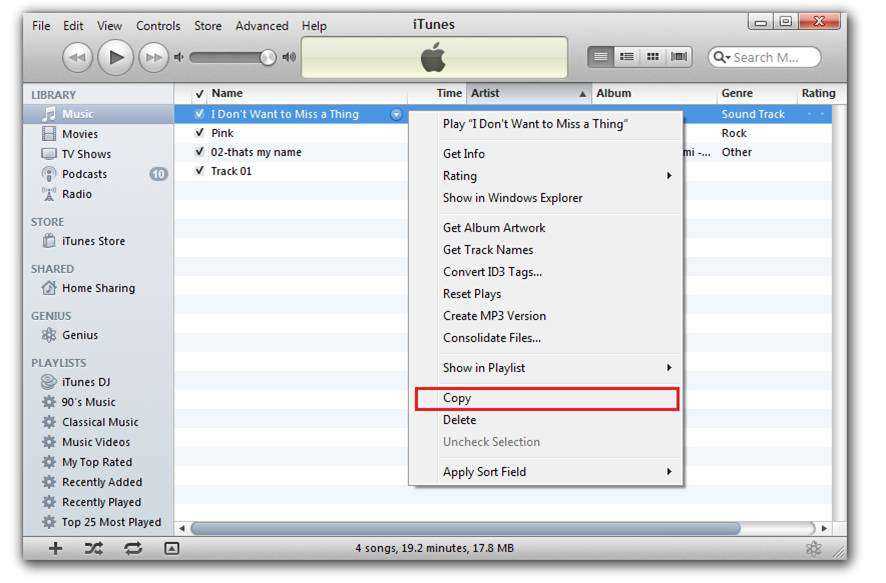The height and width of the screenshot is (583, 886).
Task: Open the Advanced menu
Action: 262,26
